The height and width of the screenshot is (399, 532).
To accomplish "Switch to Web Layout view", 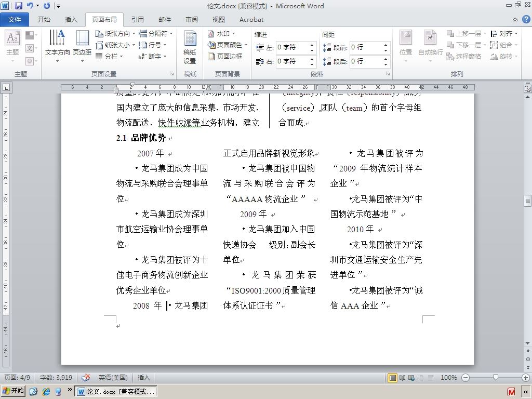I will click(x=411, y=378).
